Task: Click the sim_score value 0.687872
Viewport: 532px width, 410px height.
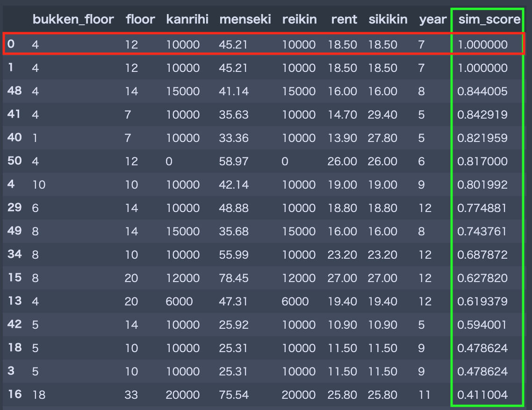Action: (482, 254)
